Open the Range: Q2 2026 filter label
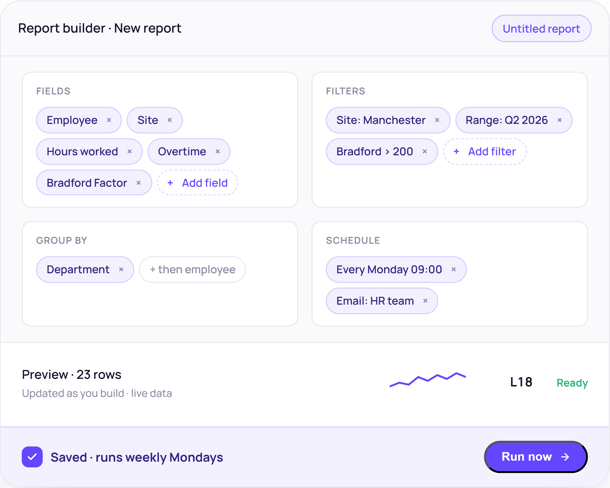The width and height of the screenshot is (610, 488). pyautogui.click(x=507, y=120)
